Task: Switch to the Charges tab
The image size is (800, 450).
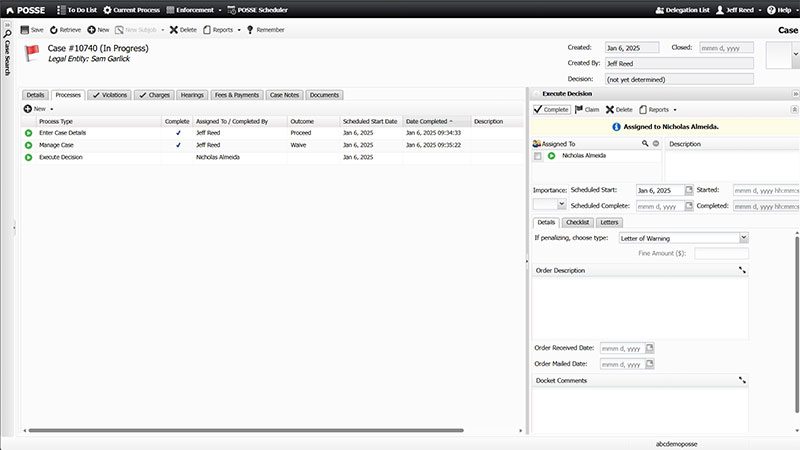Action: coord(154,95)
